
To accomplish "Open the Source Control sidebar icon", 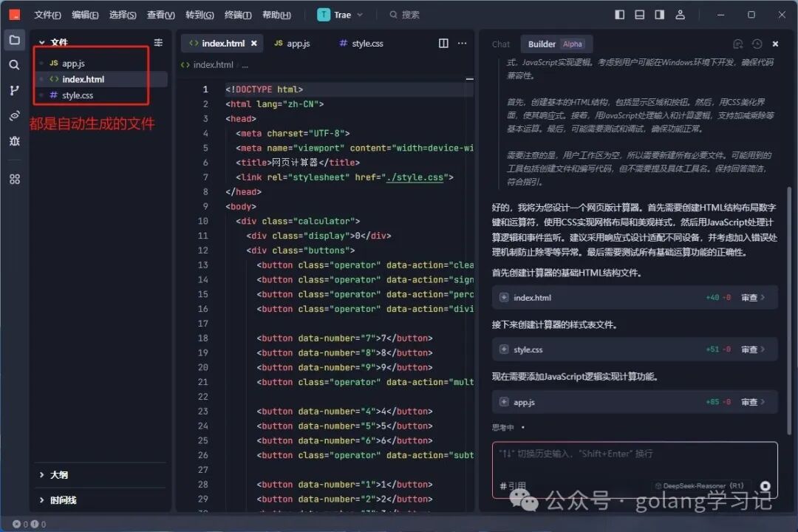I will click(14, 90).
